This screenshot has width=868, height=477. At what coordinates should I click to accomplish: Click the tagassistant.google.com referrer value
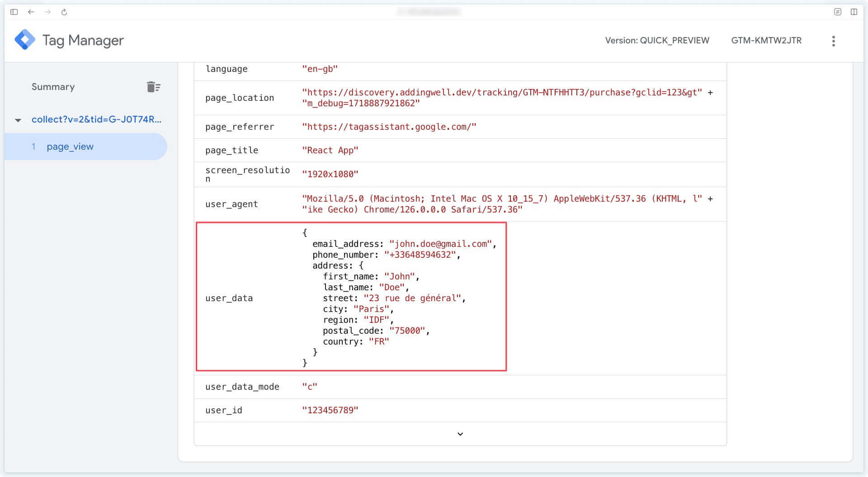(x=389, y=127)
